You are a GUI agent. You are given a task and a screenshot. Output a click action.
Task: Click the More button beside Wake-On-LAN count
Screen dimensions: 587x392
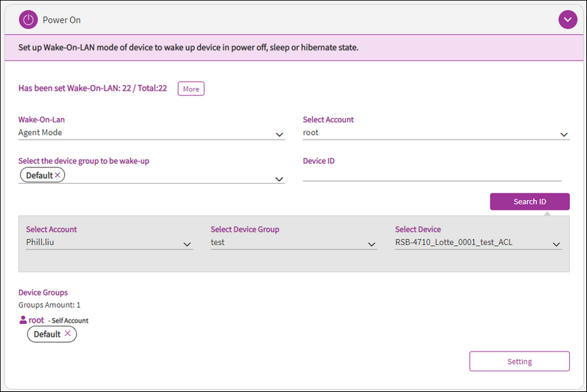click(x=190, y=89)
